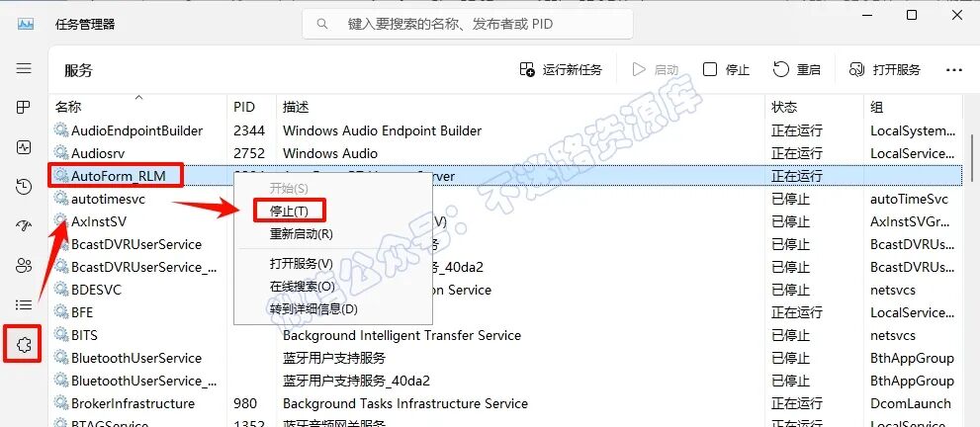Select the Services puzzle-piece icon

coord(24,344)
